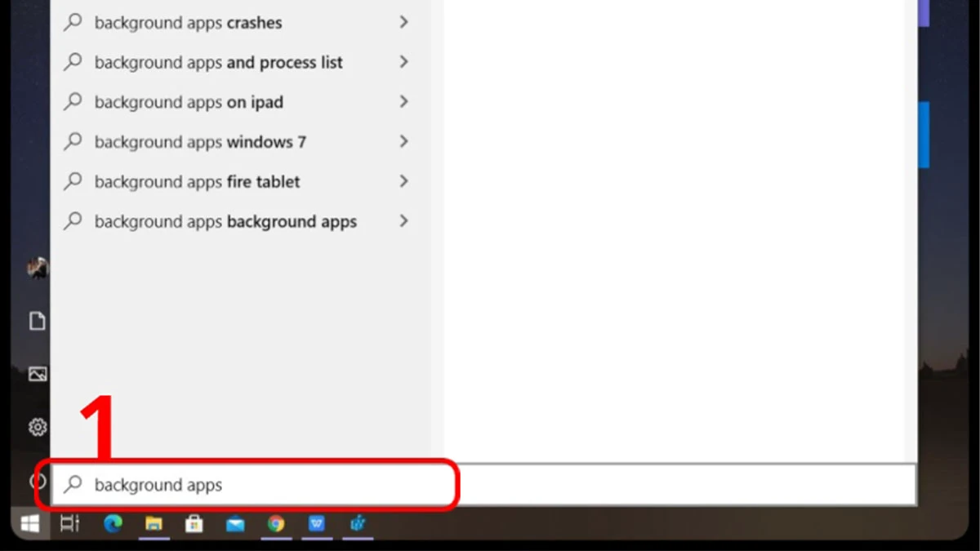Select suggestion 'background apps fire tablet'

(x=240, y=181)
